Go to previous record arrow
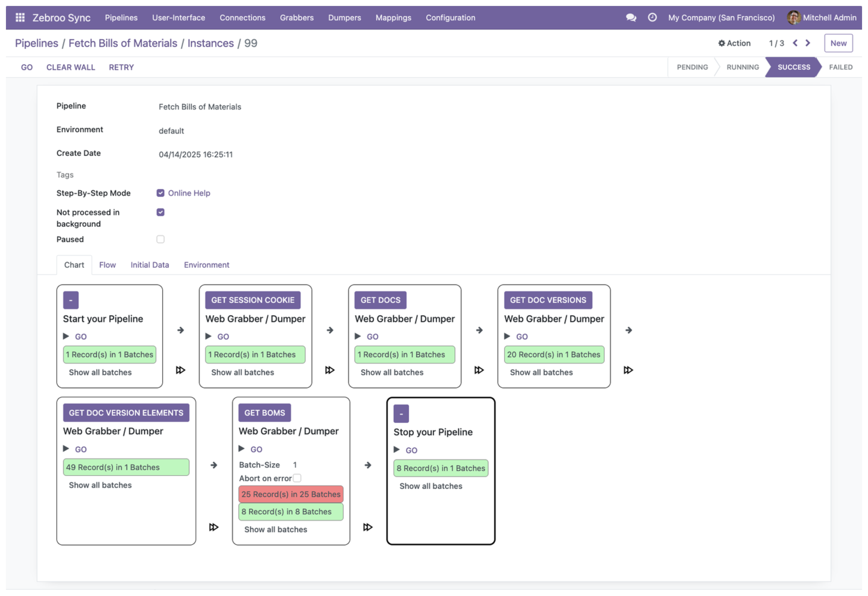The width and height of the screenshot is (868, 596). click(x=795, y=43)
